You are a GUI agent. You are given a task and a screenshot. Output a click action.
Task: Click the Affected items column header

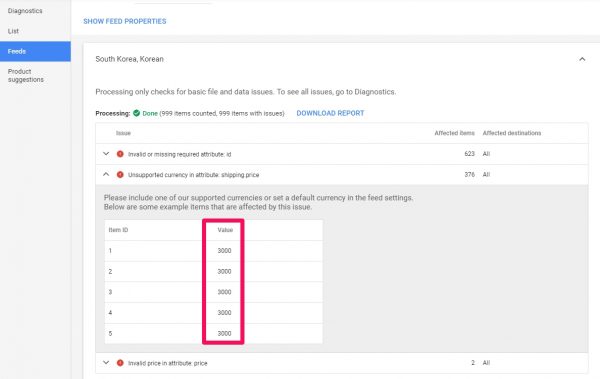[x=454, y=133]
